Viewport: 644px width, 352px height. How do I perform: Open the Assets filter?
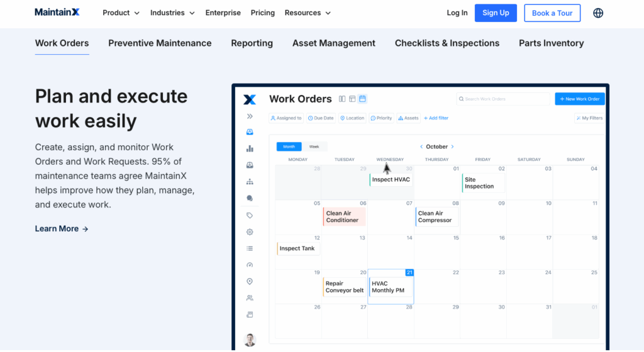[x=408, y=118]
